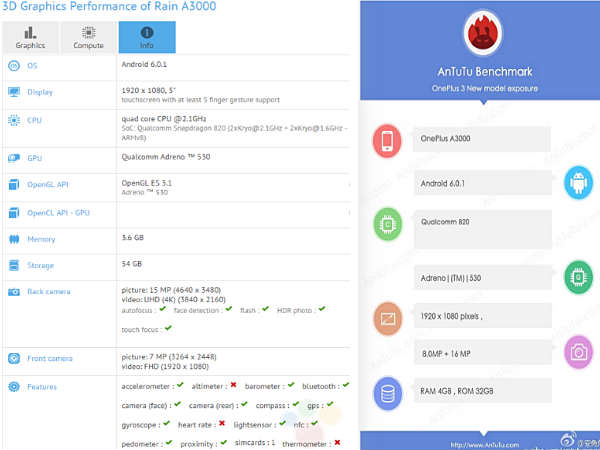The height and width of the screenshot is (450, 600).
Task: Click OpenGL ES 3.1 value
Action: (147, 183)
